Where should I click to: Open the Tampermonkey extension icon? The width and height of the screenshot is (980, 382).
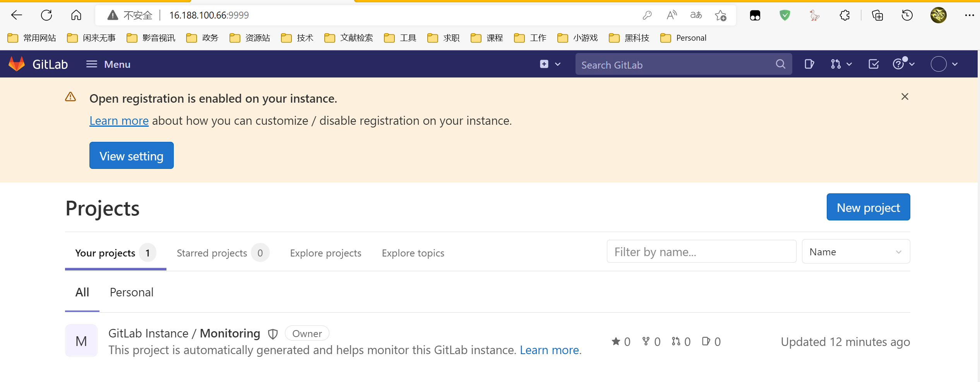755,15
